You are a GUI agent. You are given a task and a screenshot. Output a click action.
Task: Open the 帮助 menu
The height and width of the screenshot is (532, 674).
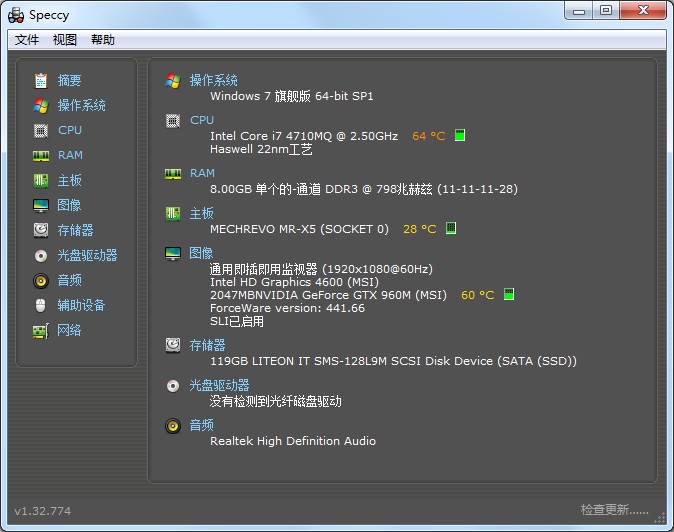[x=103, y=40]
